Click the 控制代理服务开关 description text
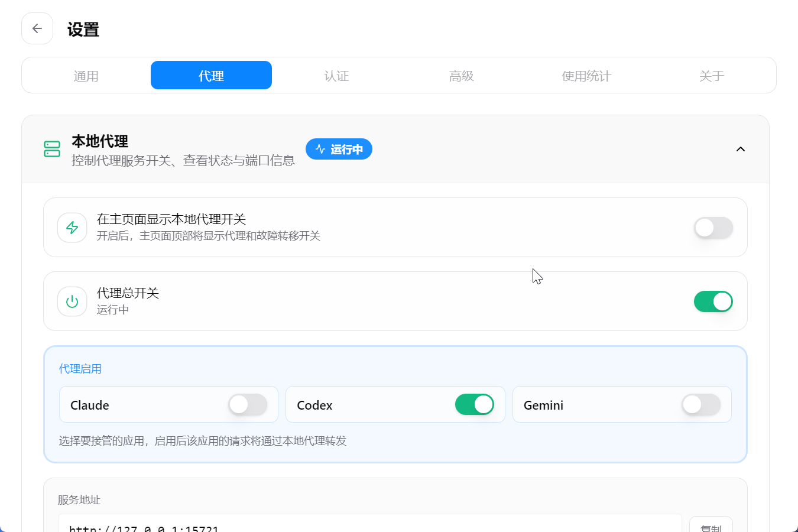 pyautogui.click(x=183, y=161)
